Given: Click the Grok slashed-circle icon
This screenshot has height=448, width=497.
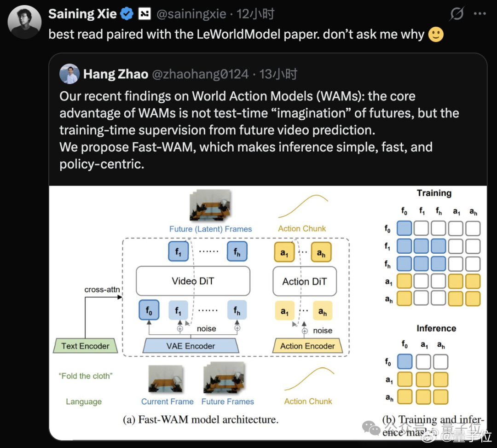Looking at the screenshot, I should click(x=457, y=14).
